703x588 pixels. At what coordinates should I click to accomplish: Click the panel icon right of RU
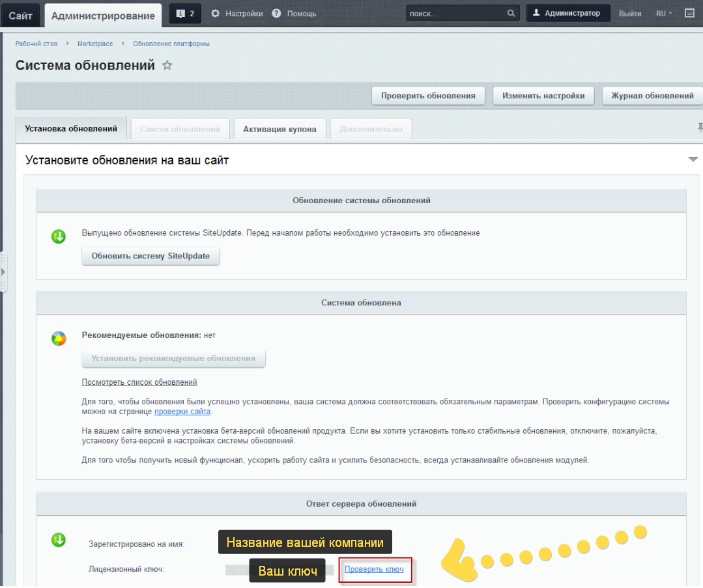click(690, 13)
